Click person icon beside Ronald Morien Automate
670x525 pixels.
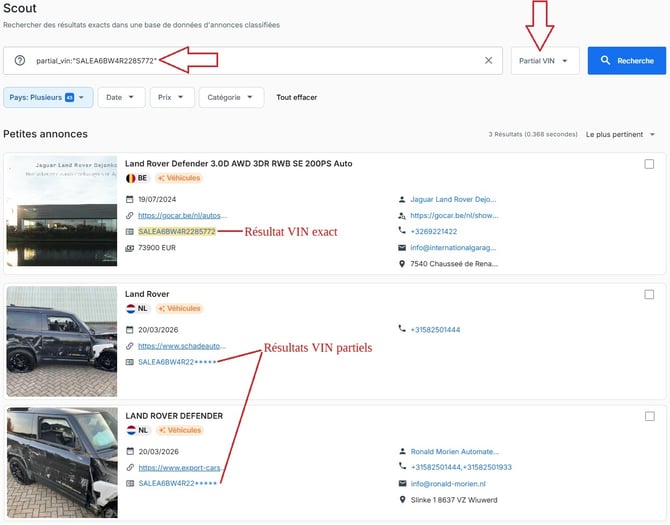[402, 452]
